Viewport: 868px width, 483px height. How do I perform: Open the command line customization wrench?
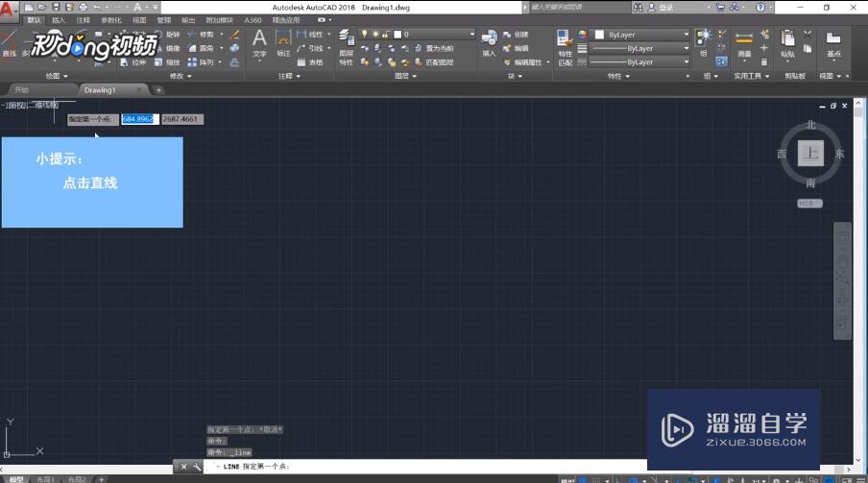point(197,467)
